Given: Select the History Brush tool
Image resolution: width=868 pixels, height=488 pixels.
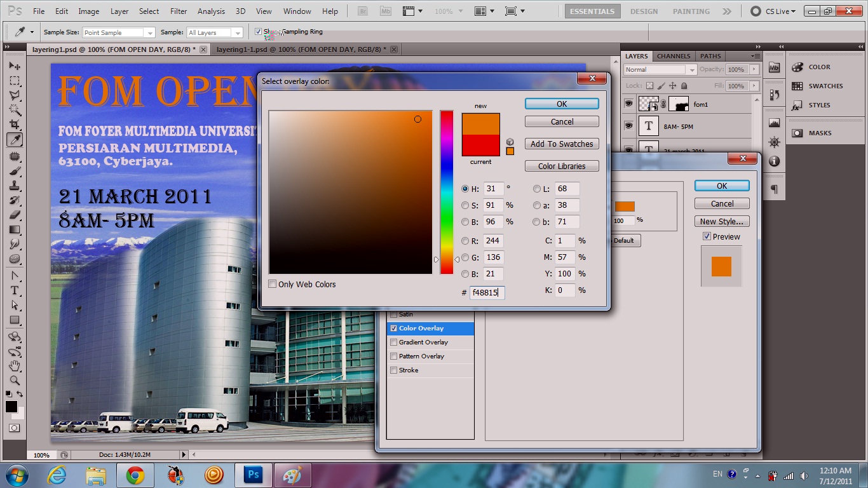Looking at the screenshot, I should pos(15,200).
